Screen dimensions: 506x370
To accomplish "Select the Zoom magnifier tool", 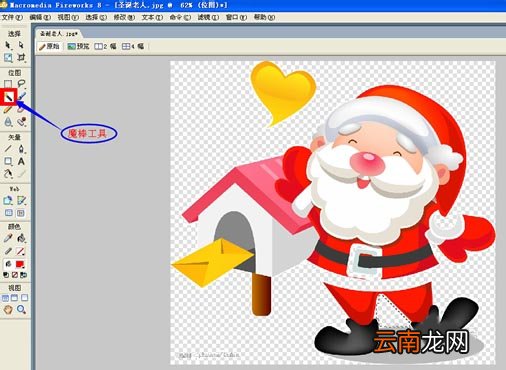I will (x=21, y=310).
